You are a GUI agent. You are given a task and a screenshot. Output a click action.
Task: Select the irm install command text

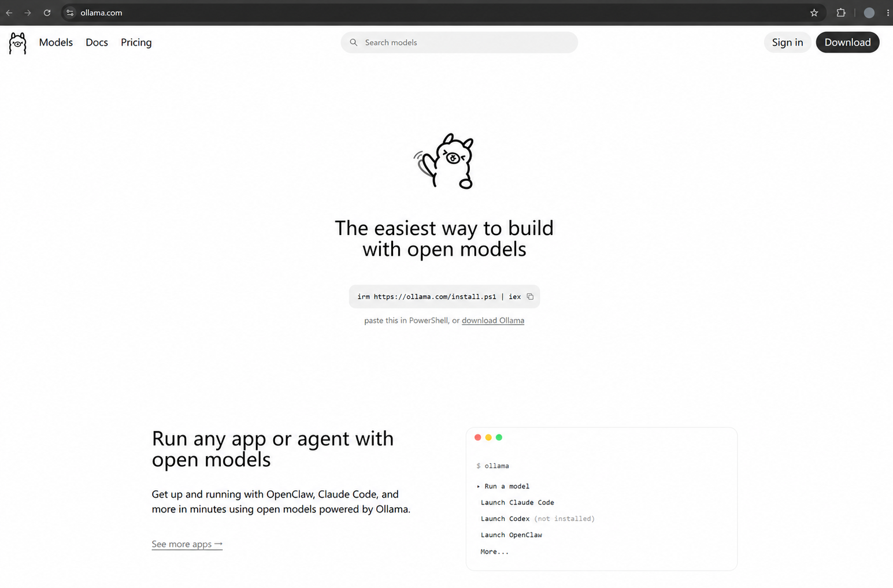(x=439, y=296)
